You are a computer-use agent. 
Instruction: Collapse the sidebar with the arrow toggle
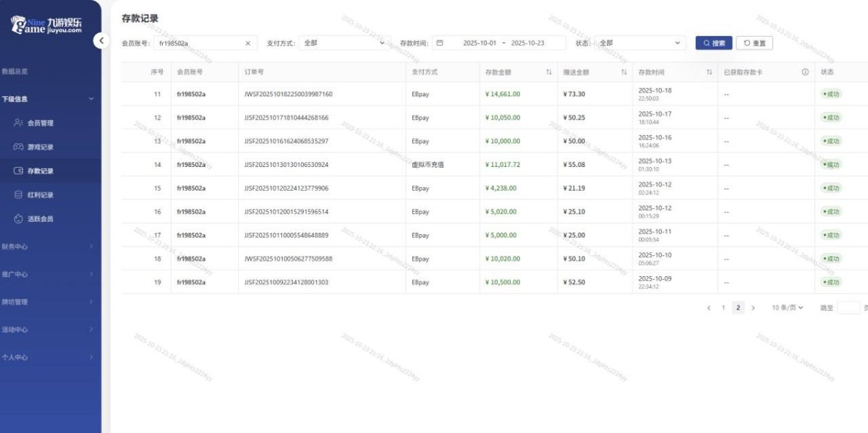point(102,41)
